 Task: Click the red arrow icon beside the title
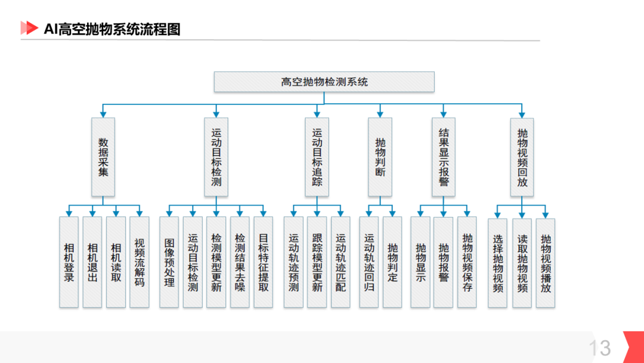(30, 26)
